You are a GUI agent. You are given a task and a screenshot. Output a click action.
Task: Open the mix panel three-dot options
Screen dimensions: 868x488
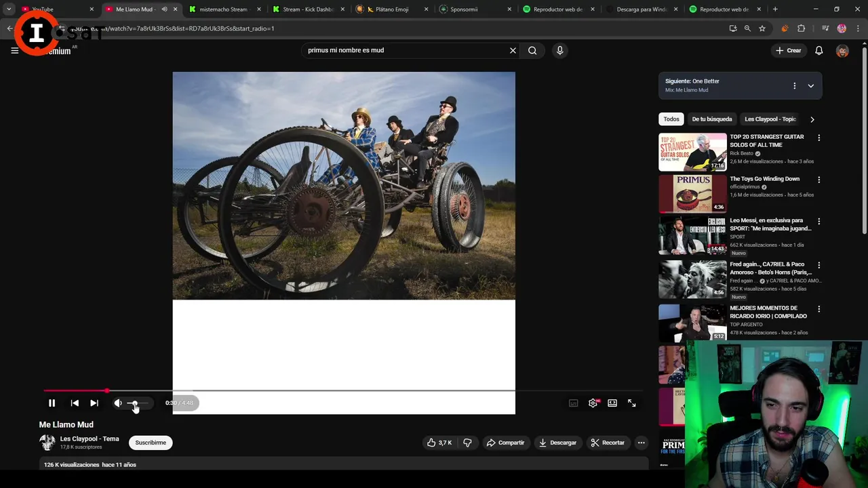coord(794,86)
